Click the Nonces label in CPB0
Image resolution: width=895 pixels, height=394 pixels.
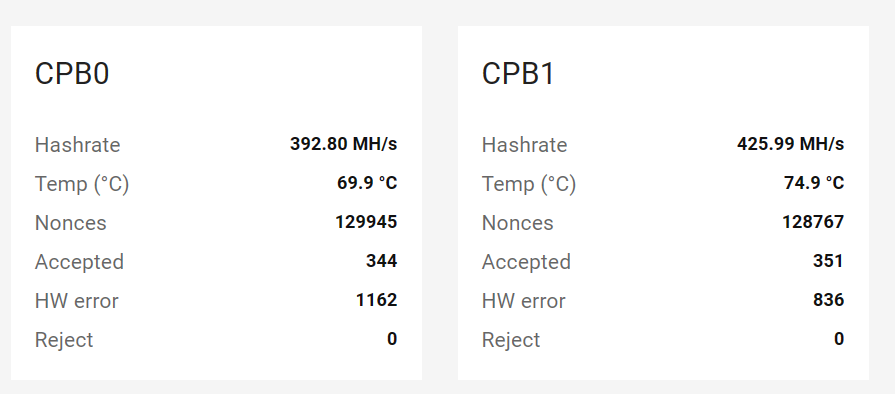tap(71, 223)
